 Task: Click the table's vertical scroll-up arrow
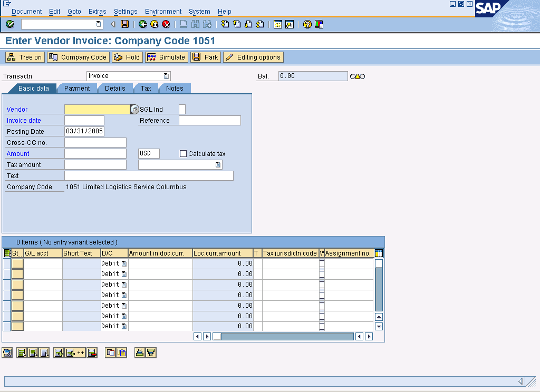click(x=379, y=317)
